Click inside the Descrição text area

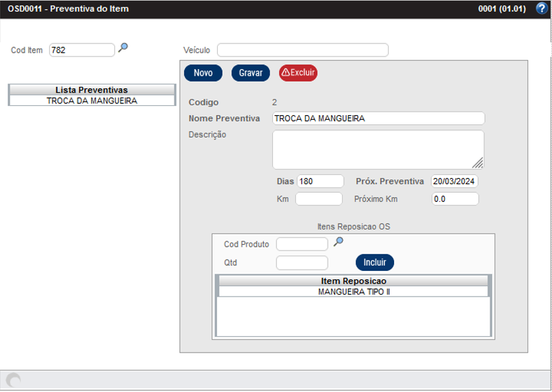[x=378, y=149]
